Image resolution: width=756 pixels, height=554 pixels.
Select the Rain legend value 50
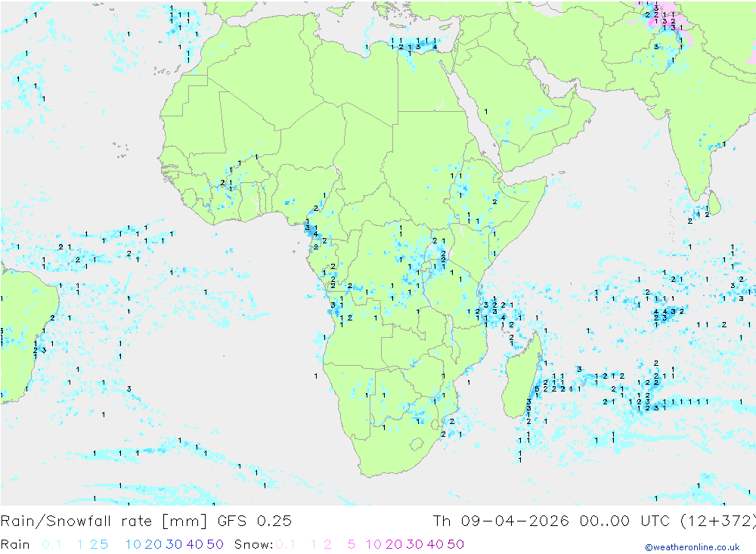215,544
